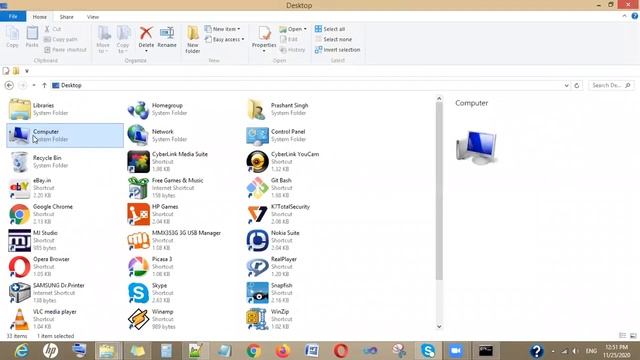Image resolution: width=640 pixels, height=360 pixels.
Task: Click the Delete ribbon button
Action: (x=146, y=39)
